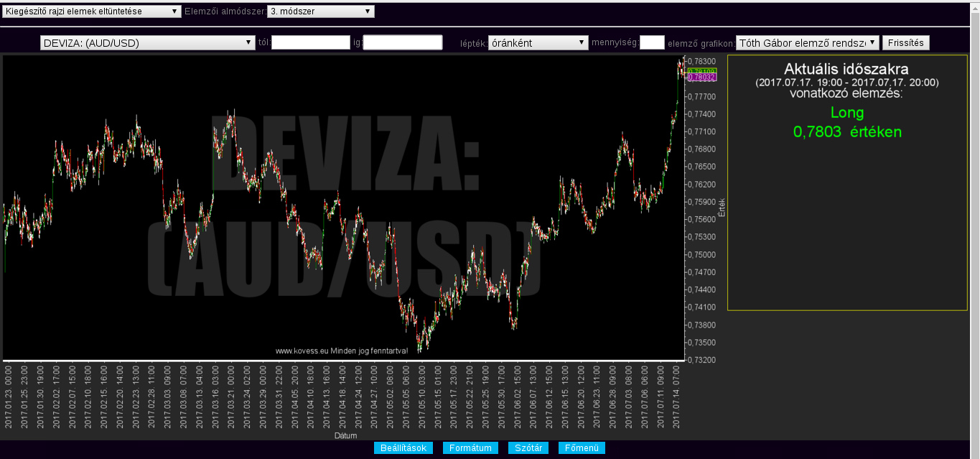Click the magenta 0,78032 price label
This screenshot has height=459, width=980.
701,77
